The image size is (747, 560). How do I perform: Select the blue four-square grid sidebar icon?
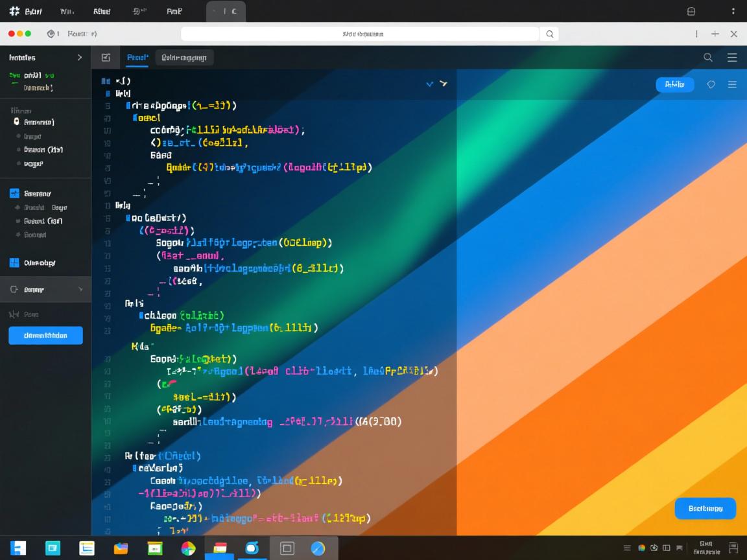(x=14, y=262)
